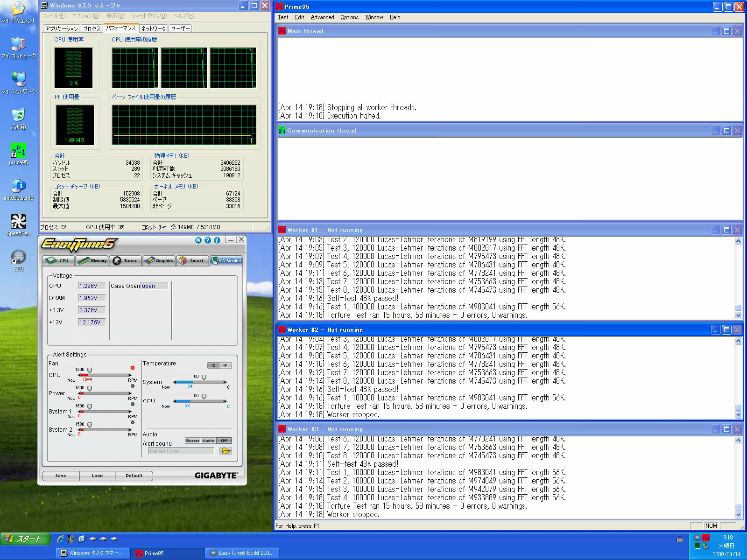Click the Main thread window icon

(x=282, y=31)
